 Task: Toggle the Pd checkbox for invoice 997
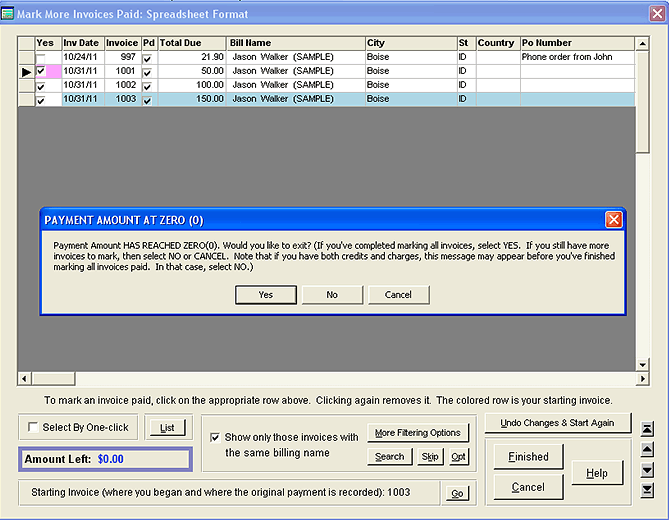point(148,58)
